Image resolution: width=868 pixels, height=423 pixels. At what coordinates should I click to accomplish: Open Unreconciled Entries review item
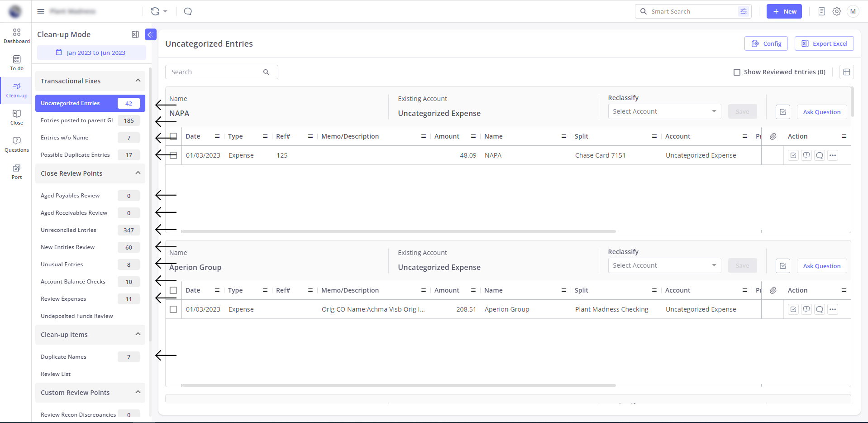pyautogui.click(x=68, y=230)
